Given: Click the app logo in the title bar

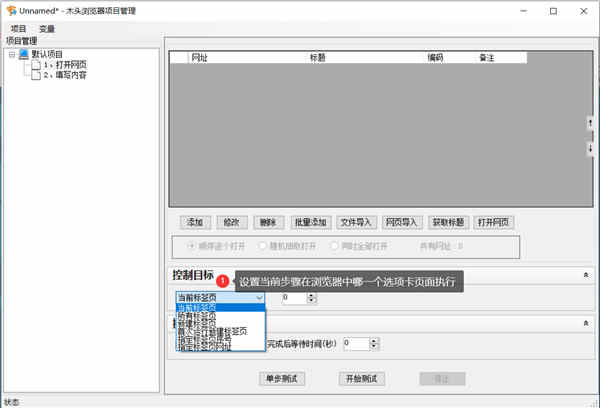Looking at the screenshot, I should click(x=11, y=11).
